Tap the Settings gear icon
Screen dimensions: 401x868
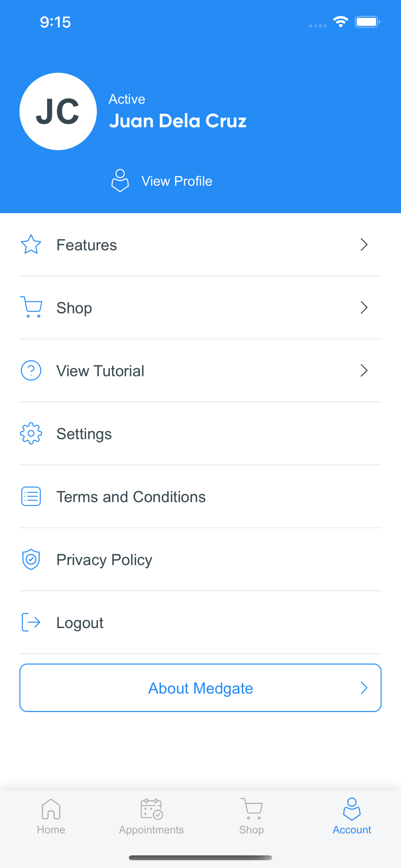click(x=31, y=434)
